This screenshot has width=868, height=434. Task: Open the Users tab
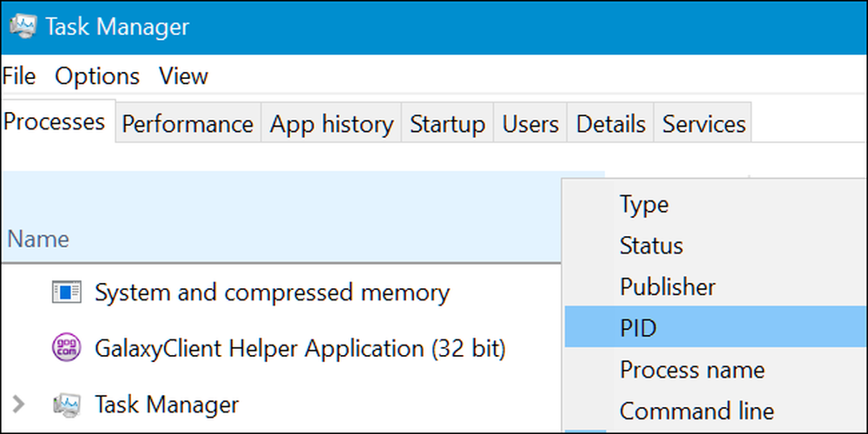click(530, 124)
